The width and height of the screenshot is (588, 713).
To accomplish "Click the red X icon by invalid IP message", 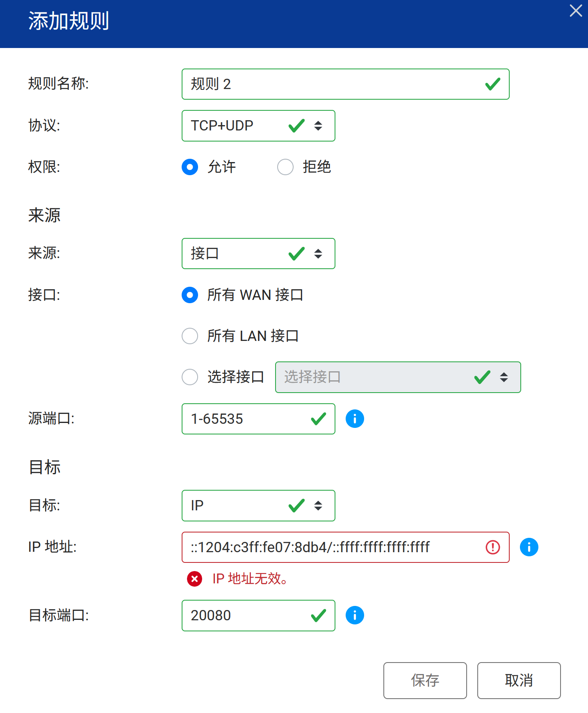I will pos(194,579).
